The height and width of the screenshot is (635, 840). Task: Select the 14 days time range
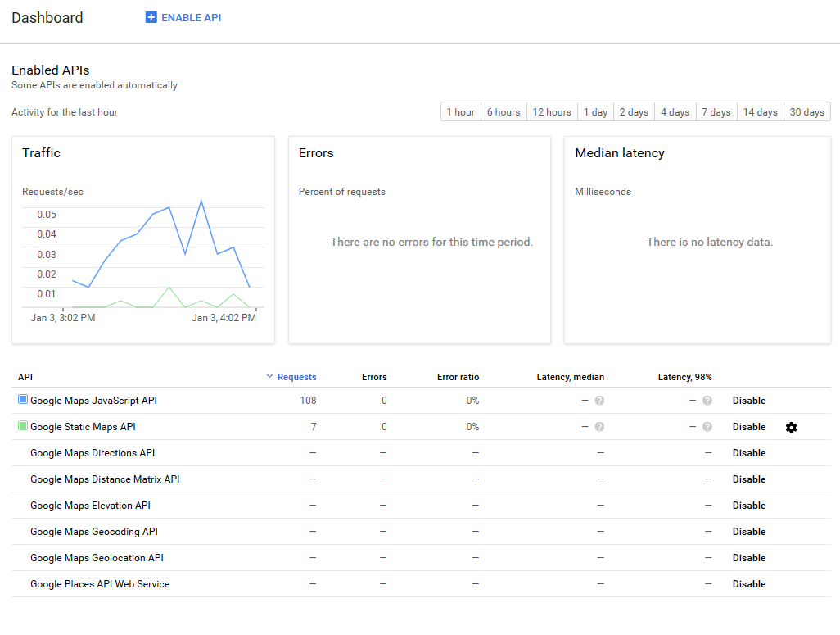[761, 112]
